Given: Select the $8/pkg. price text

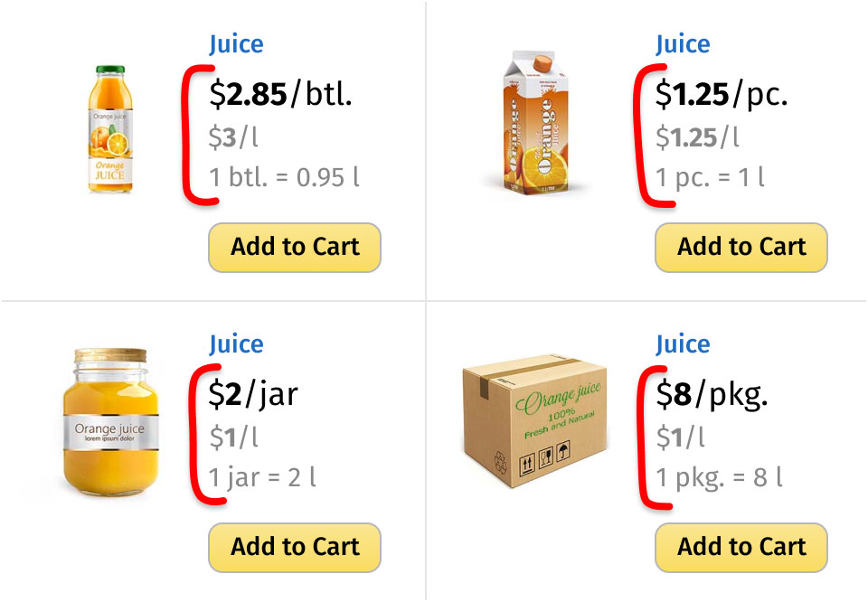Looking at the screenshot, I should [x=712, y=394].
